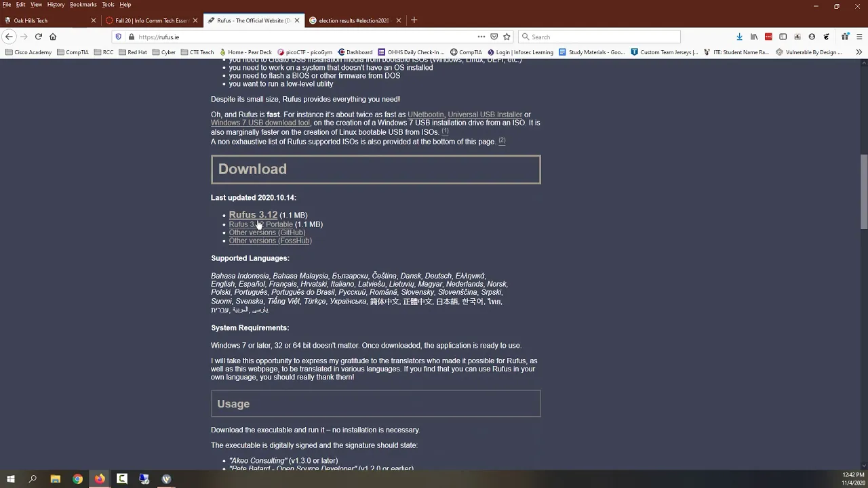Go back to the previous page
The image size is (868, 488).
point(8,37)
